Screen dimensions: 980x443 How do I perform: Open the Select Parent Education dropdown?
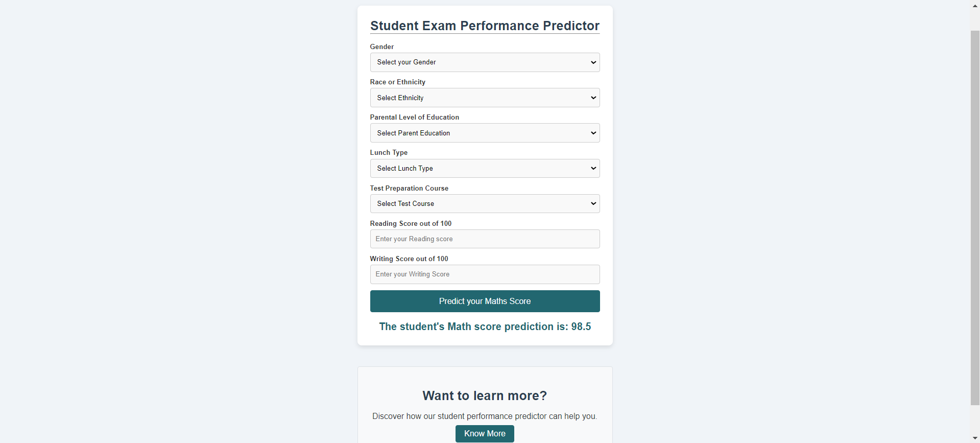click(x=485, y=133)
